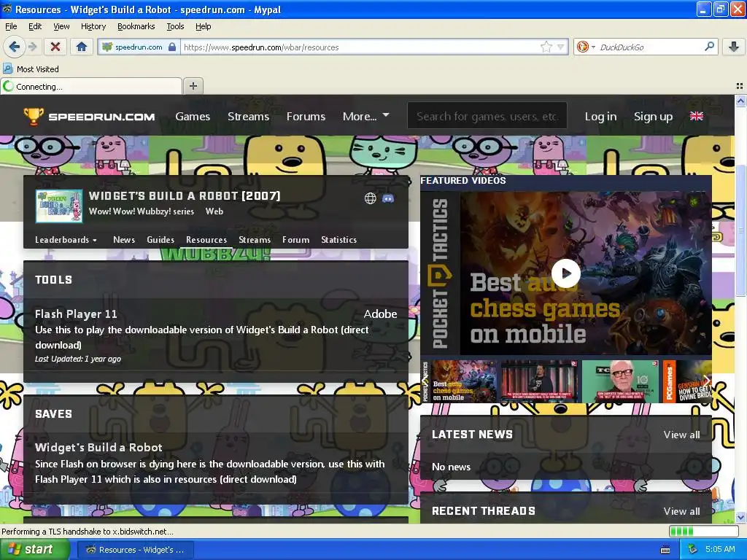Viewport: 747px width, 560px height.
Task: Click the browser Forward arrow
Action: pos(32,47)
